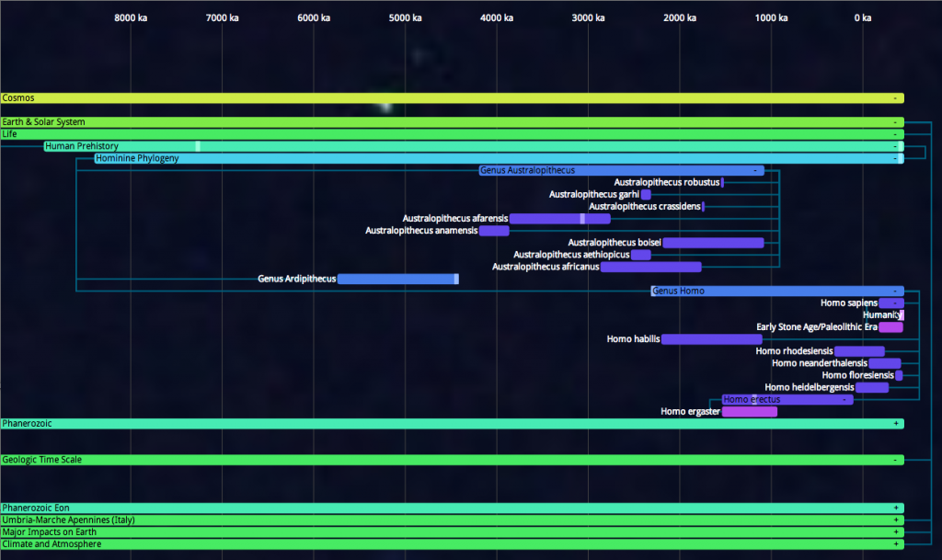Click the Geologic Time Scale label
This screenshot has height=560, width=942.
[x=41, y=460]
